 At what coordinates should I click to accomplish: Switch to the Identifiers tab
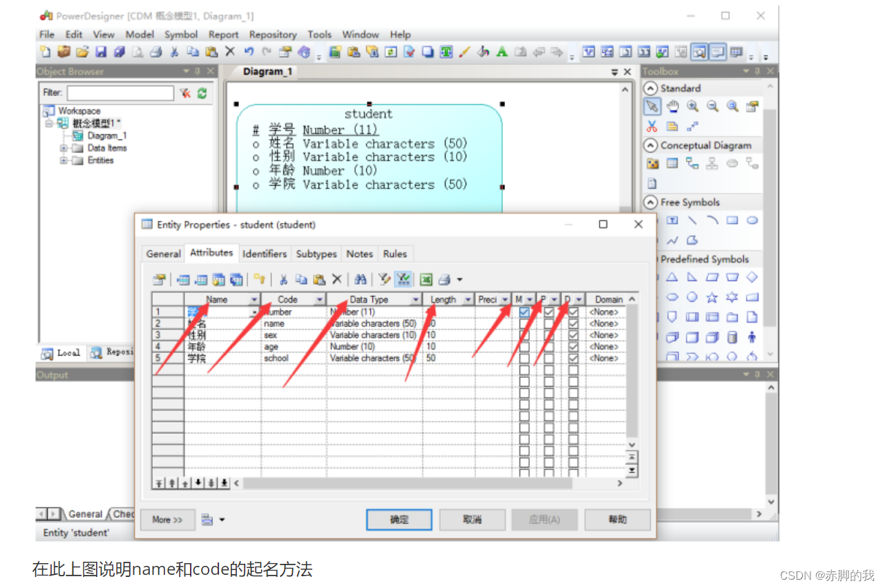coord(265,254)
